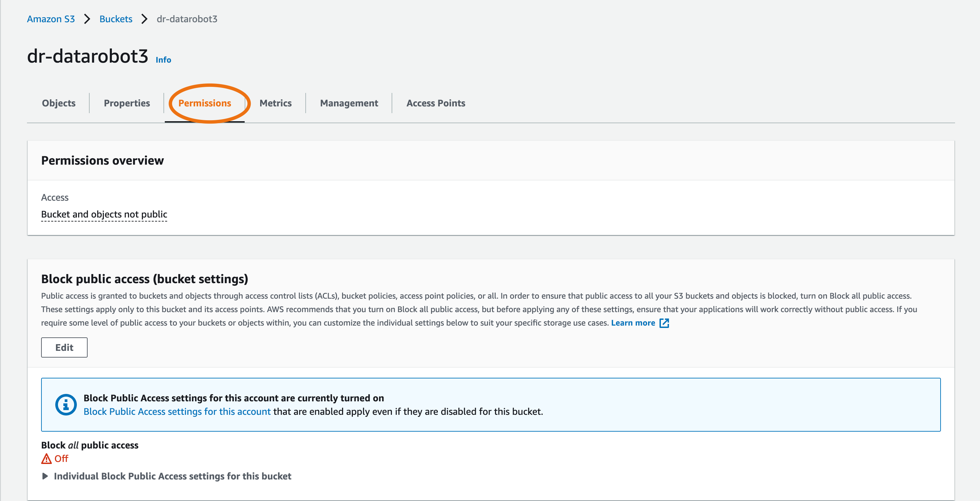Image resolution: width=980 pixels, height=501 pixels.
Task: Select the Permissions tab
Action: click(205, 103)
